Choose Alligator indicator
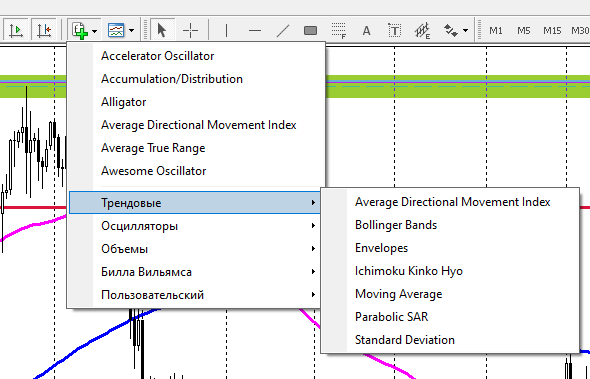The height and width of the screenshot is (379, 590). click(196, 102)
